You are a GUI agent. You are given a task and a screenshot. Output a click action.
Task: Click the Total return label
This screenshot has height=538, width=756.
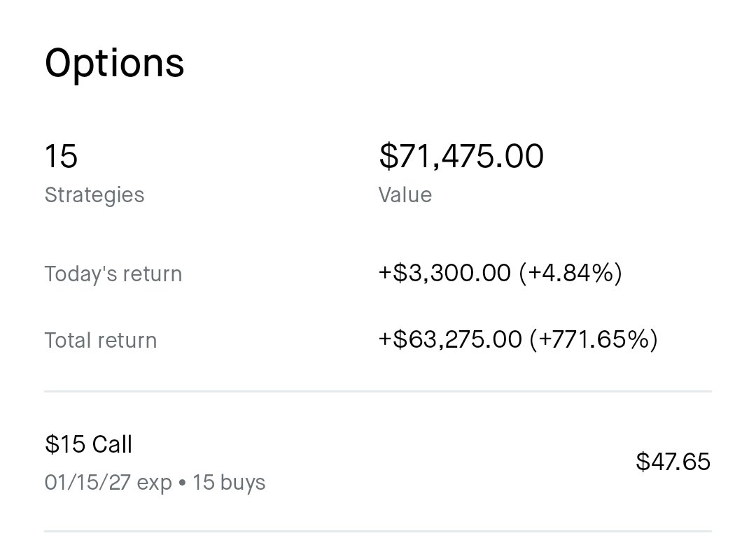[x=101, y=340]
